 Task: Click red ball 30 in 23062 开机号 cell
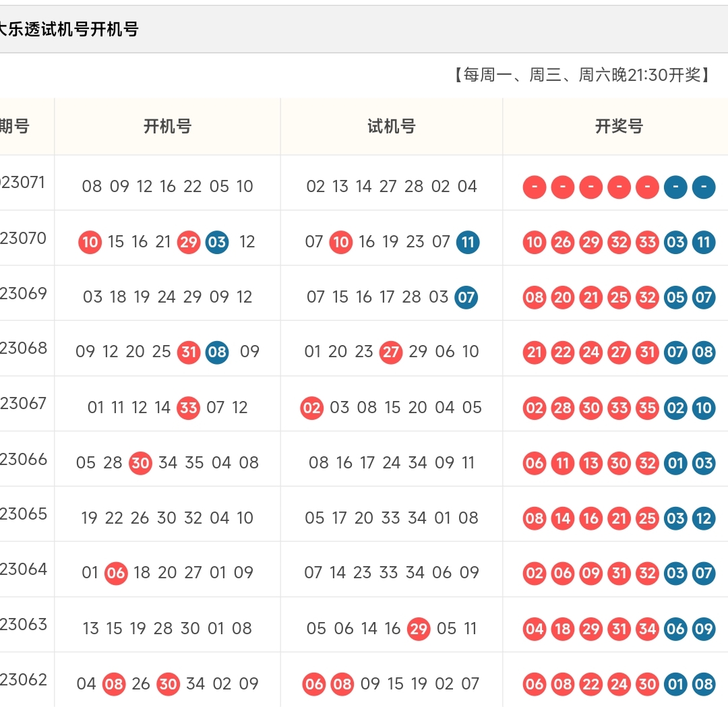tap(168, 684)
